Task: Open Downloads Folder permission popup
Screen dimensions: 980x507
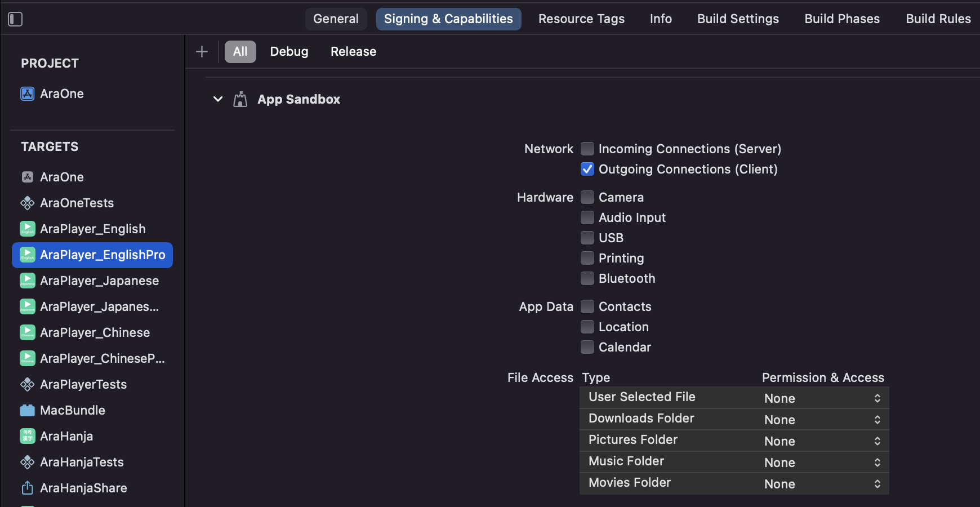Action: 822,420
